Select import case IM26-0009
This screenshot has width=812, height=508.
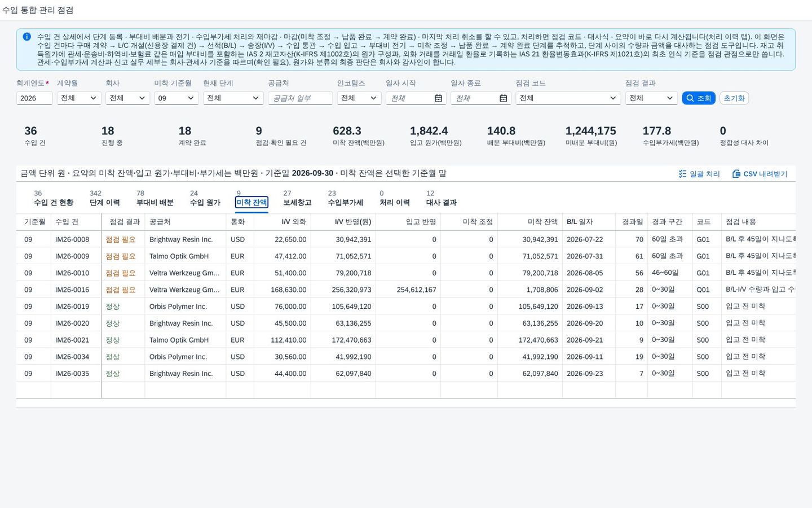72,256
